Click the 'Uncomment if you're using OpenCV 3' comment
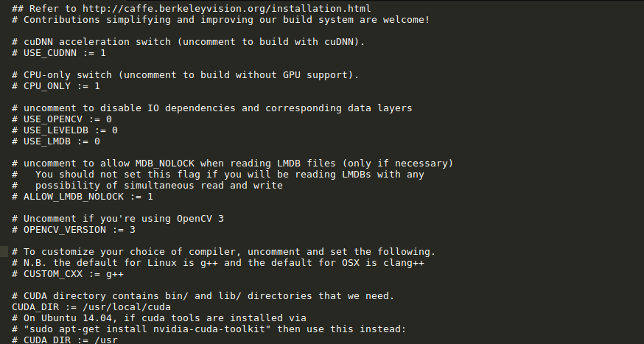The height and width of the screenshot is (344, 644). click(x=118, y=219)
